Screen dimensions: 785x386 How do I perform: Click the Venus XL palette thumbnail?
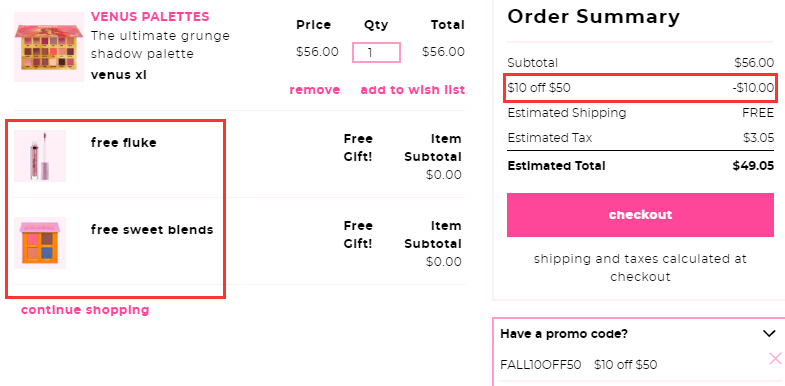click(49, 47)
